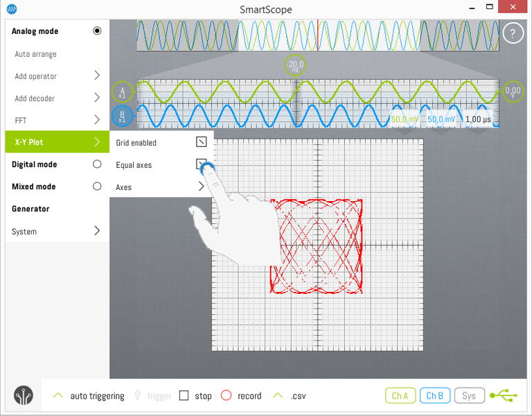Click the help question mark icon

click(513, 33)
